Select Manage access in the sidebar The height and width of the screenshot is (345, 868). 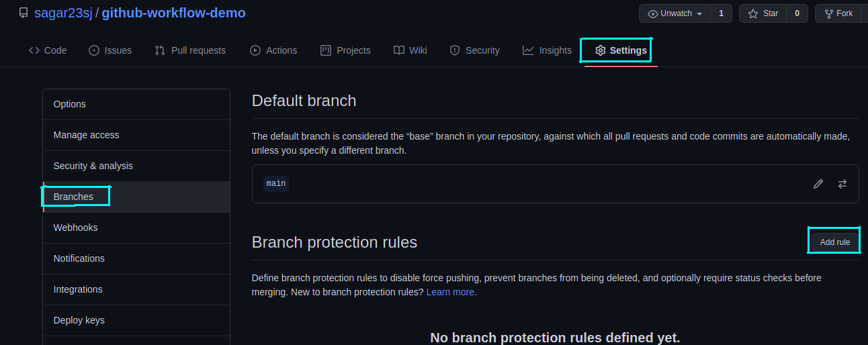click(x=86, y=135)
